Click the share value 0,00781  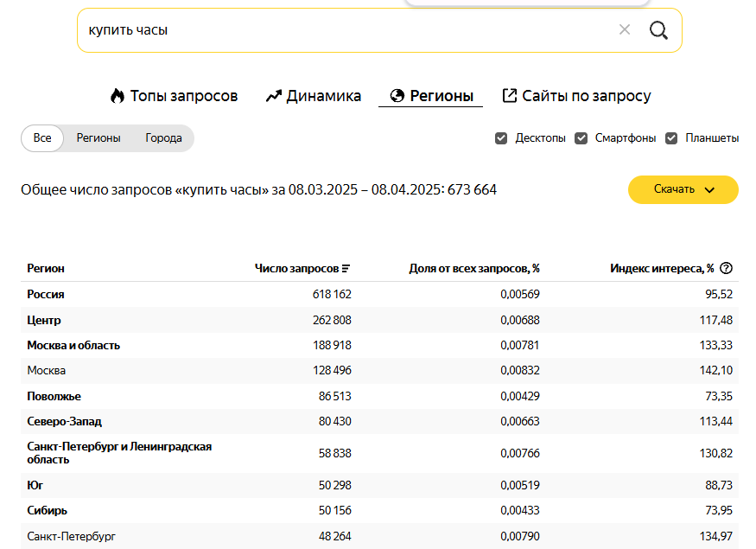(520, 346)
